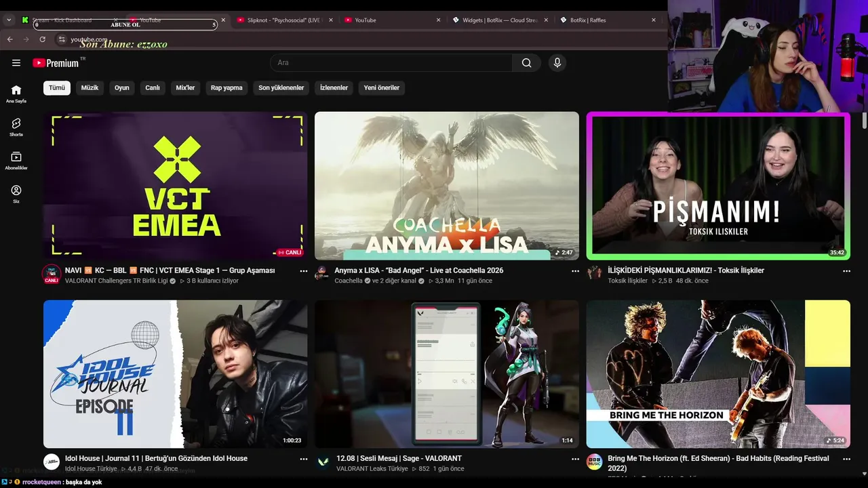Open VCT EMEA live stream thumbnail

click(175, 186)
